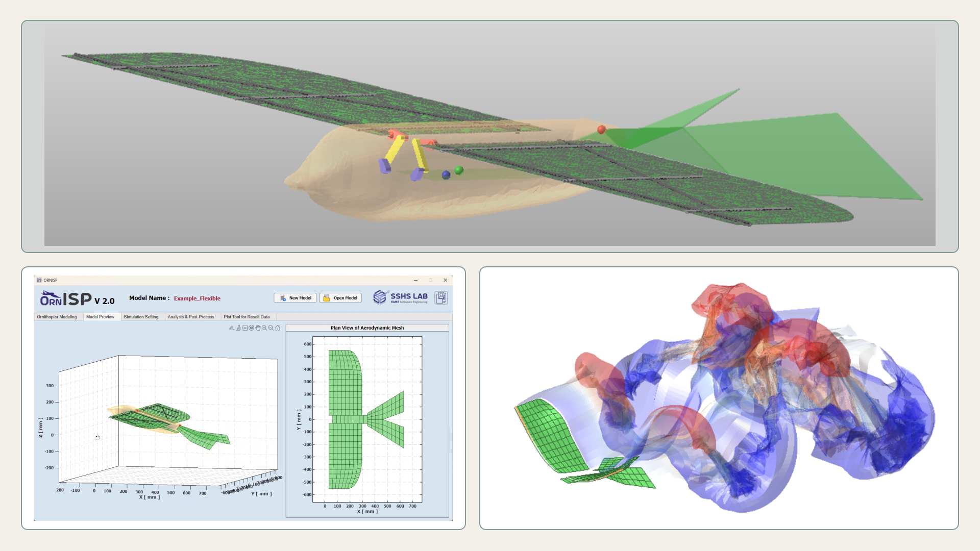The width and height of the screenshot is (980, 551).
Task: Click the red tail joint sphere in 3D render
Action: pos(601,130)
